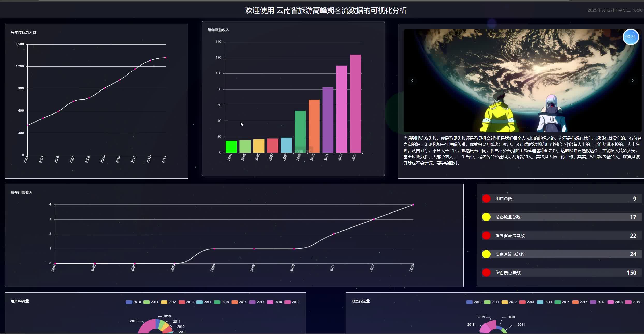Click yellow dot beside 景点客流量总数

pyautogui.click(x=486, y=254)
